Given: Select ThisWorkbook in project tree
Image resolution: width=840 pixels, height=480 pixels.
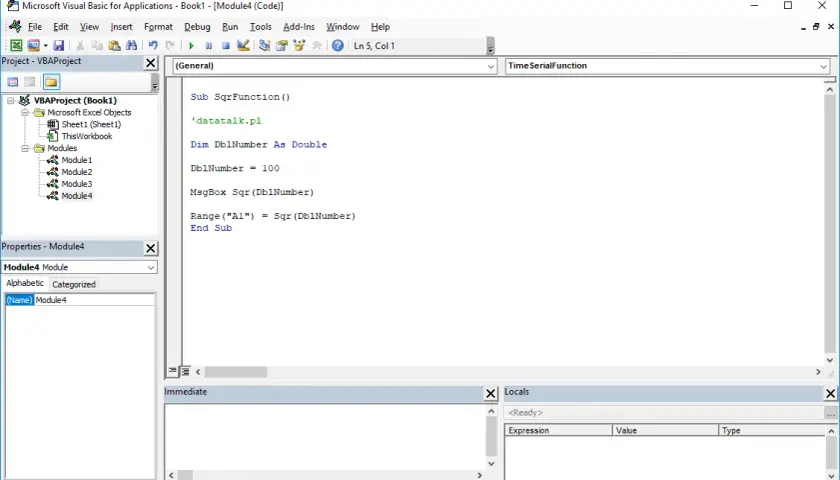Looking at the screenshot, I should [x=87, y=136].
